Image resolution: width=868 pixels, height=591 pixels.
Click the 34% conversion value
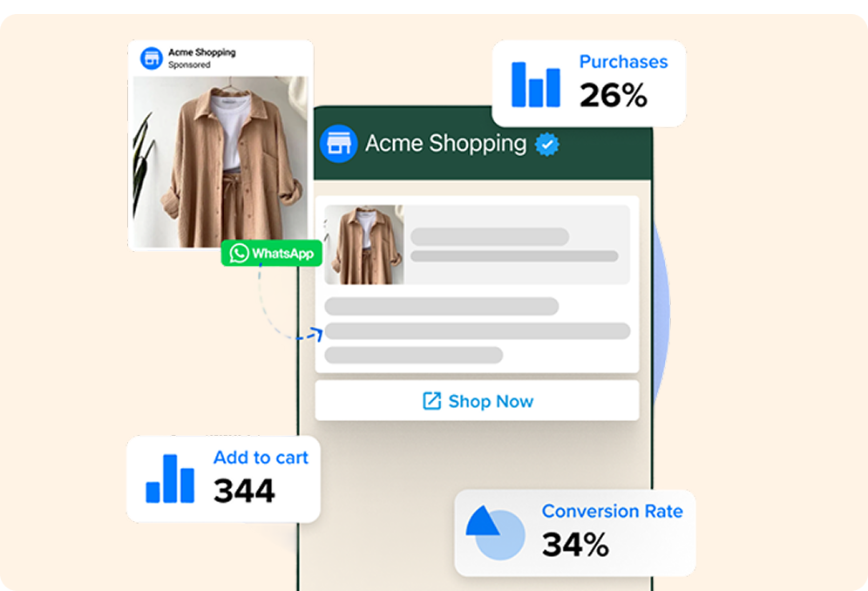click(575, 545)
